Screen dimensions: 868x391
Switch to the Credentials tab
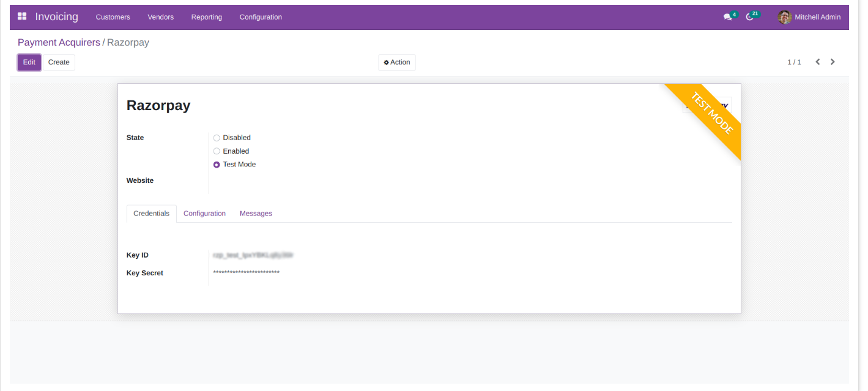152,214
